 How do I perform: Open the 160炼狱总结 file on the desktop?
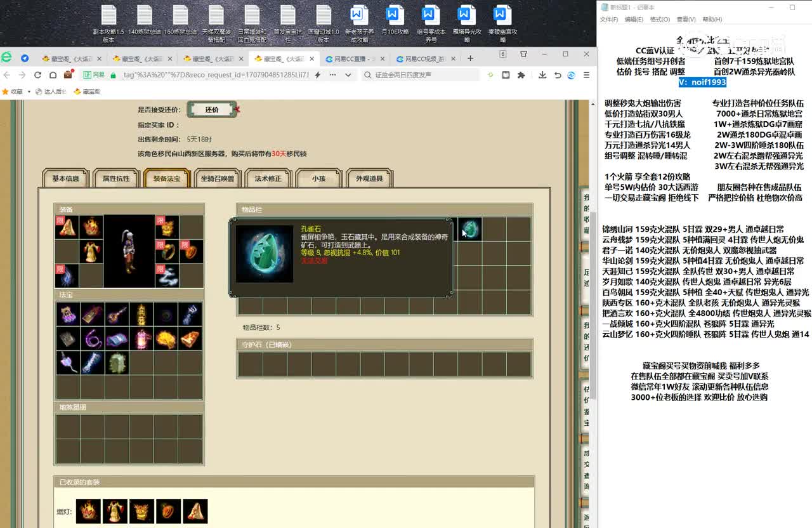[180, 20]
